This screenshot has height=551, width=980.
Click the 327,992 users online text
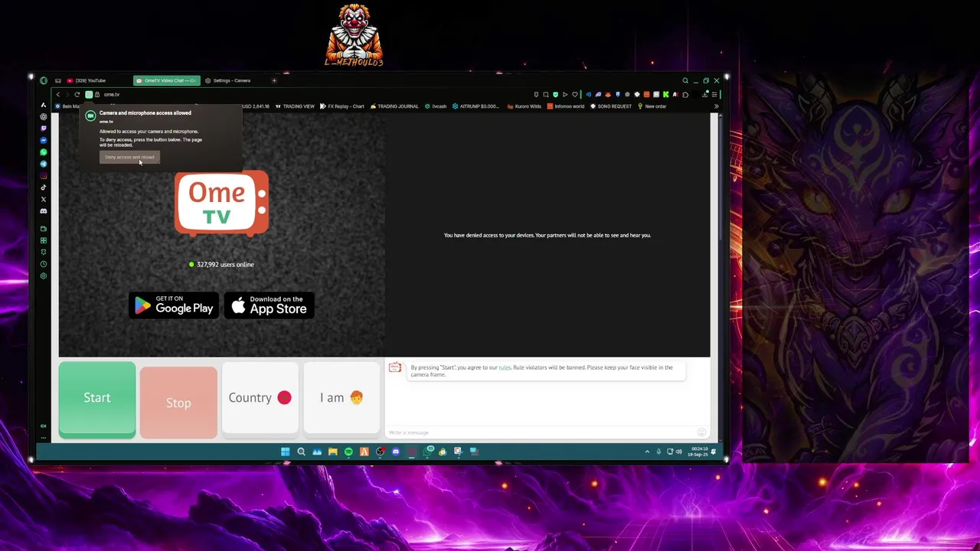225,265
